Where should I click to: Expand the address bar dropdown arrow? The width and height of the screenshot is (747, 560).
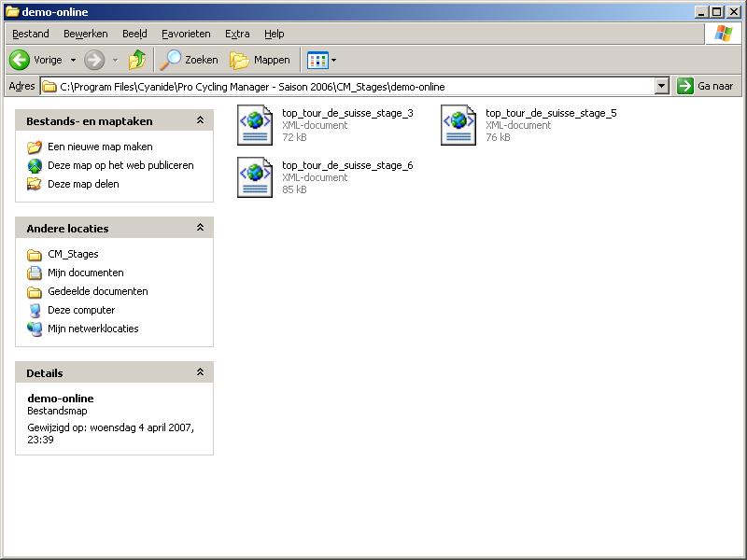click(x=661, y=86)
